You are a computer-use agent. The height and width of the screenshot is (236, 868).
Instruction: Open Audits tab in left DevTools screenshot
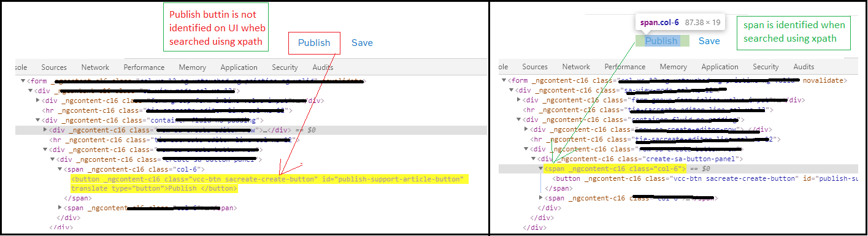pos(323,67)
